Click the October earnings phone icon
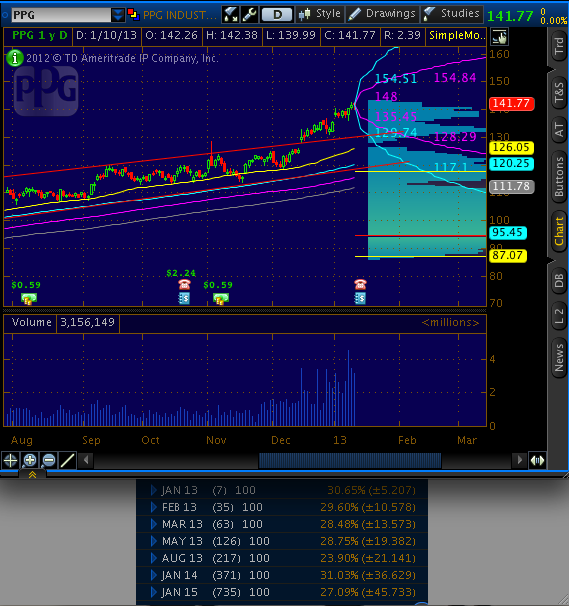 point(184,285)
